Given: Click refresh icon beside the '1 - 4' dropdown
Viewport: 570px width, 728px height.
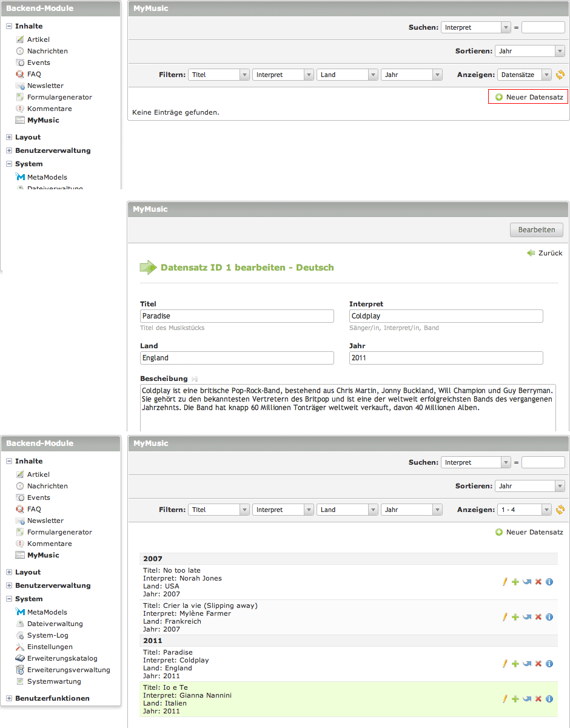Looking at the screenshot, I should tap(560, 510).
